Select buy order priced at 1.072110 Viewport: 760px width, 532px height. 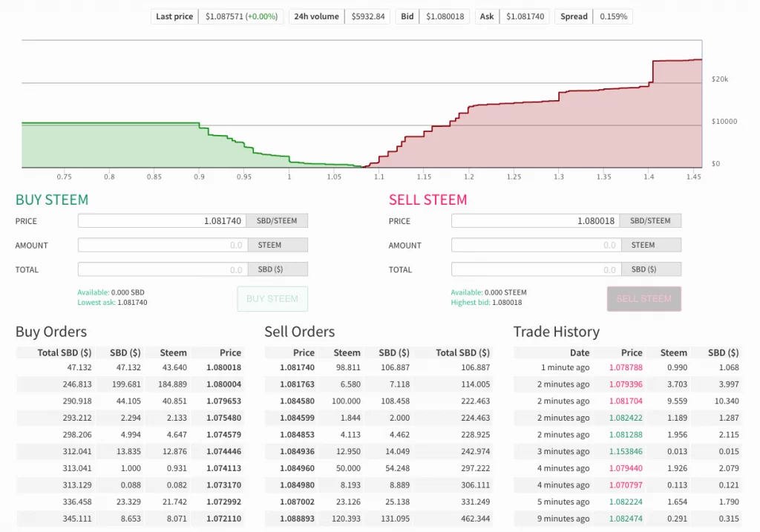[223, 519]
